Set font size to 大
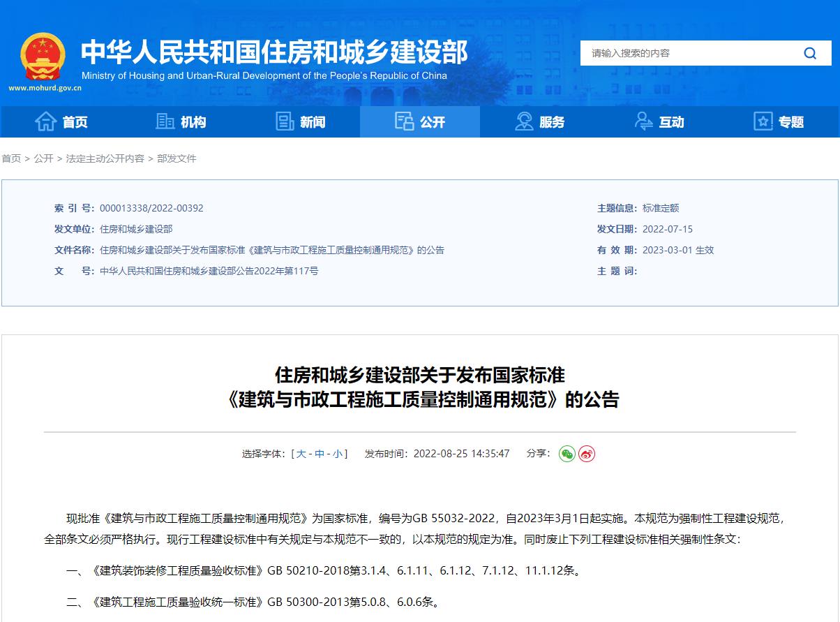Viewport: 840px width, 622px height. (x=301, y=454)
